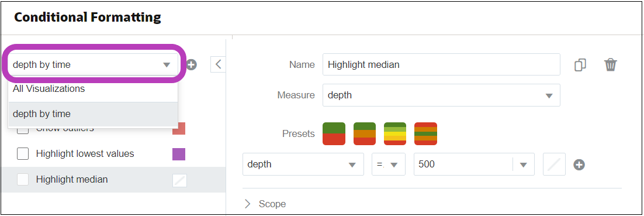Viewport: 644px width, 216px height.
Task: Open the depth by time visualization dropdown
Action: pyautogui.click(x=94, y=64)
